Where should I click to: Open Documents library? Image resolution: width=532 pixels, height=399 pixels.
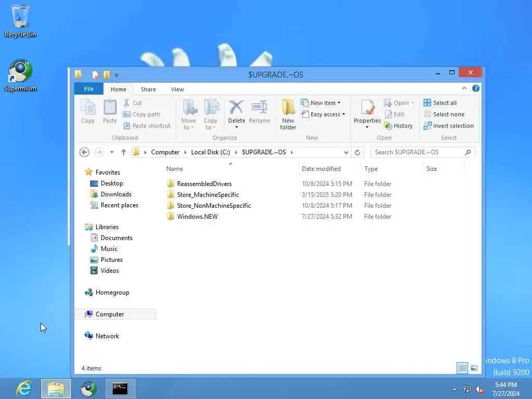(x=111, y=238)
